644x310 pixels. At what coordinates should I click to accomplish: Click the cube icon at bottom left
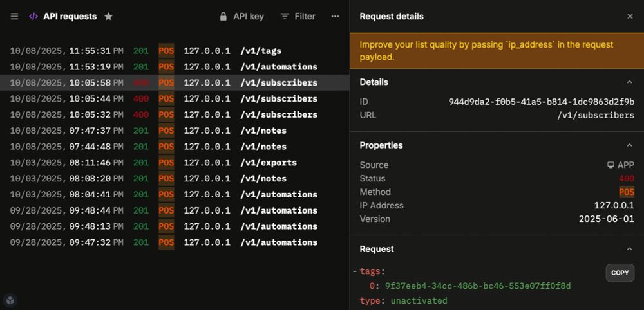click(10, 300)
